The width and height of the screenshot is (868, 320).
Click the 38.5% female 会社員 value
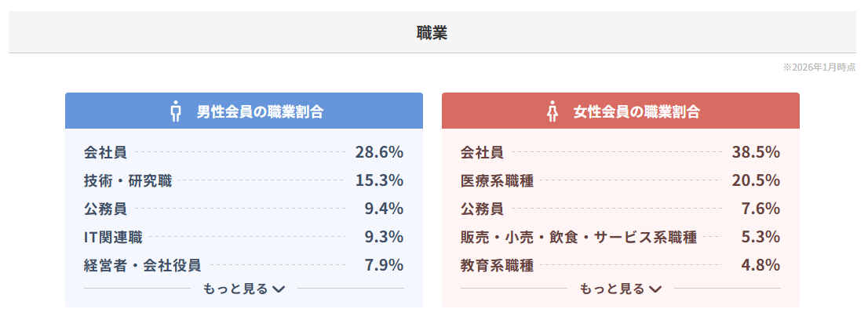756,152
